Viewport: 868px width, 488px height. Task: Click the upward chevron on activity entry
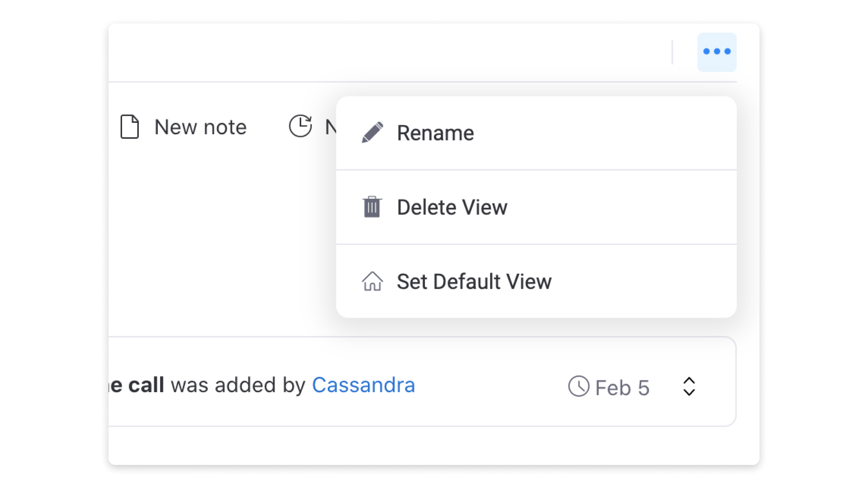point(689,380)
